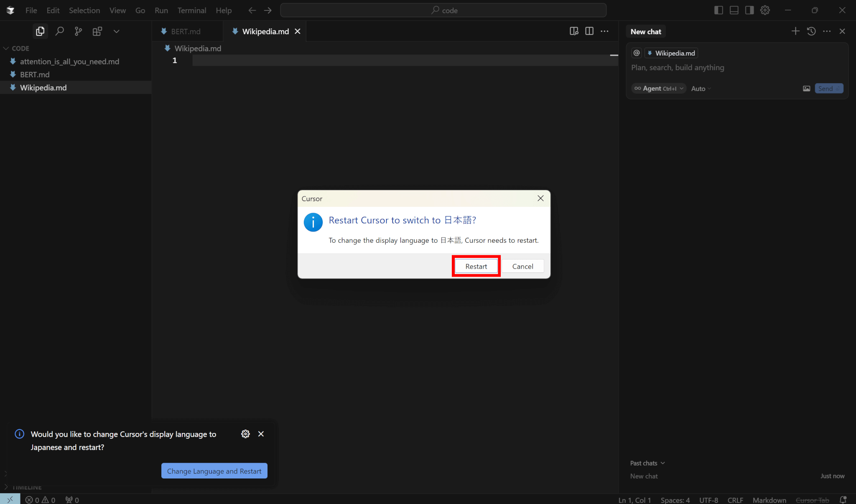Select the Wikipedia.md context chip in chat
The image size is (856, 504).
[x=671, y=53]
